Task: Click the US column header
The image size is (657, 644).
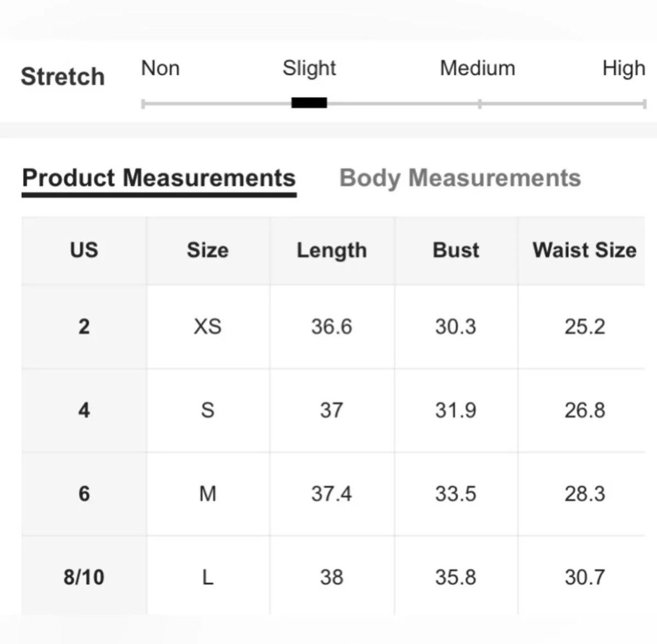Action: click(84, 250)
